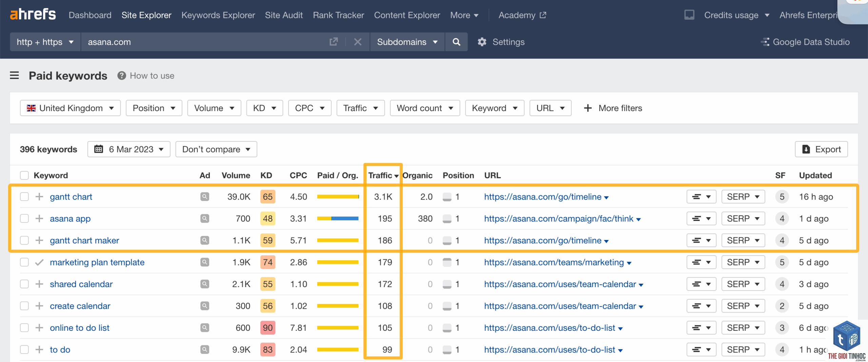
Task: Click Paid/Org. bar for asana app
Action: point(338,218)
